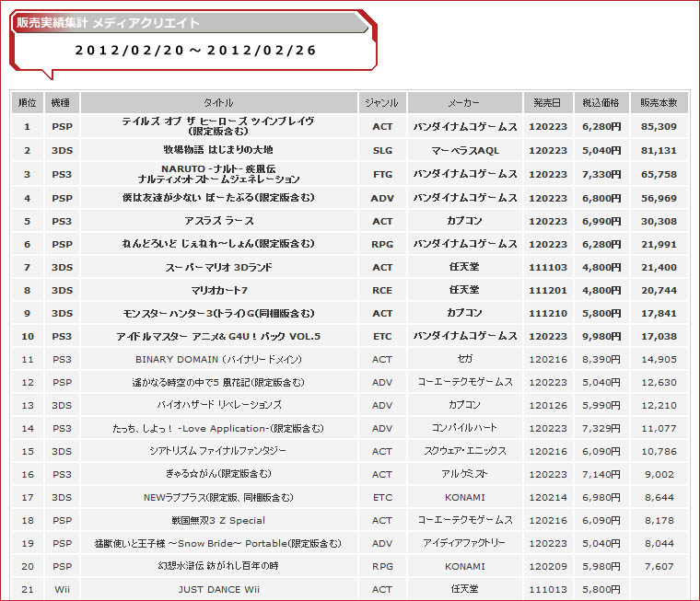Viewport: 700px width, 601px height.
Task: Click release date 111201
Action: coord(548,291)
